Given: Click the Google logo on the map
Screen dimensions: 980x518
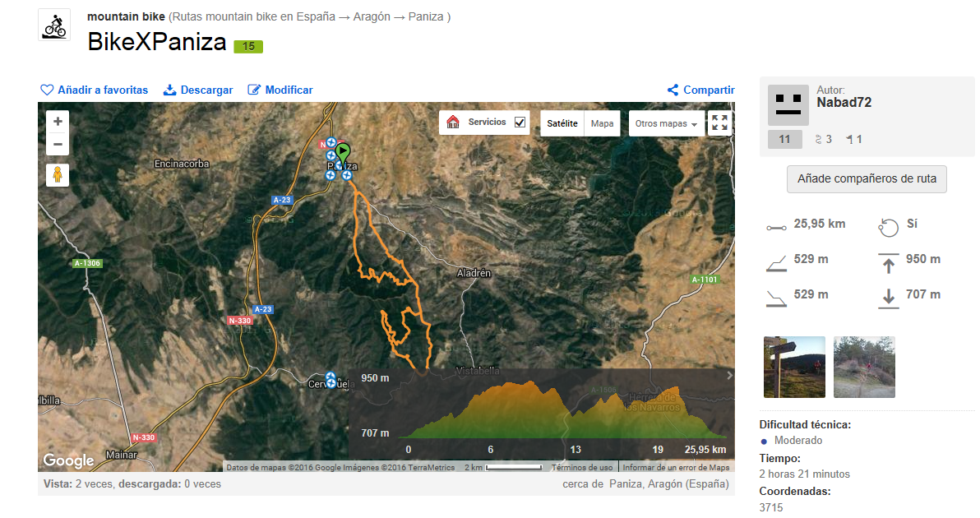Looking at the screenshot, I should (x=68, y=461).
